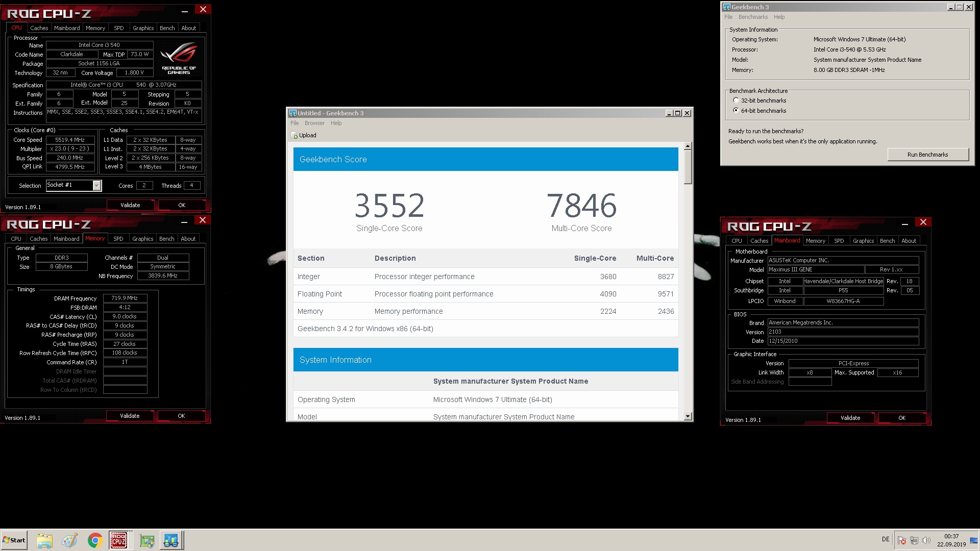Viewport: 980px width, 551px height.
Task: Click Validate in the CPU tab window
Action: (130, 205)
